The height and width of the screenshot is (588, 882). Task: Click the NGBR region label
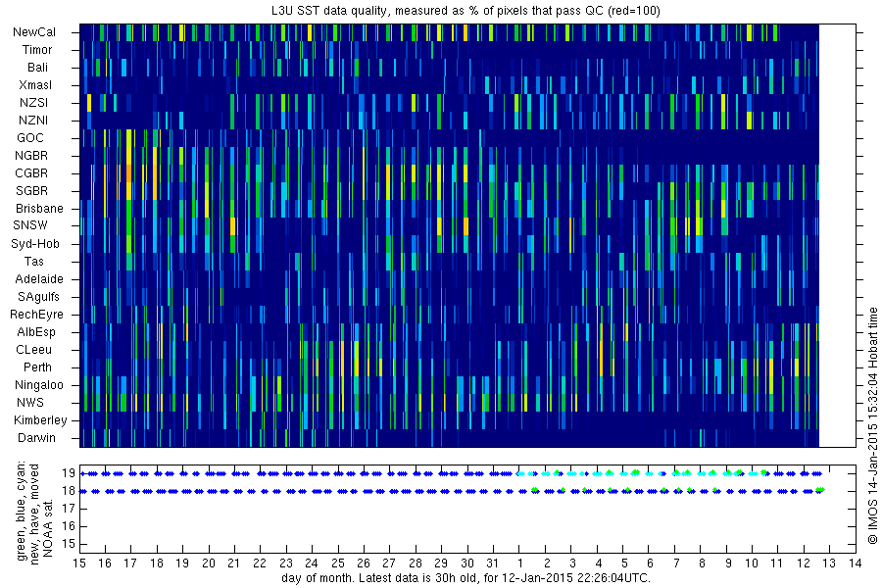pyautogui.click(x=31, y=155)
